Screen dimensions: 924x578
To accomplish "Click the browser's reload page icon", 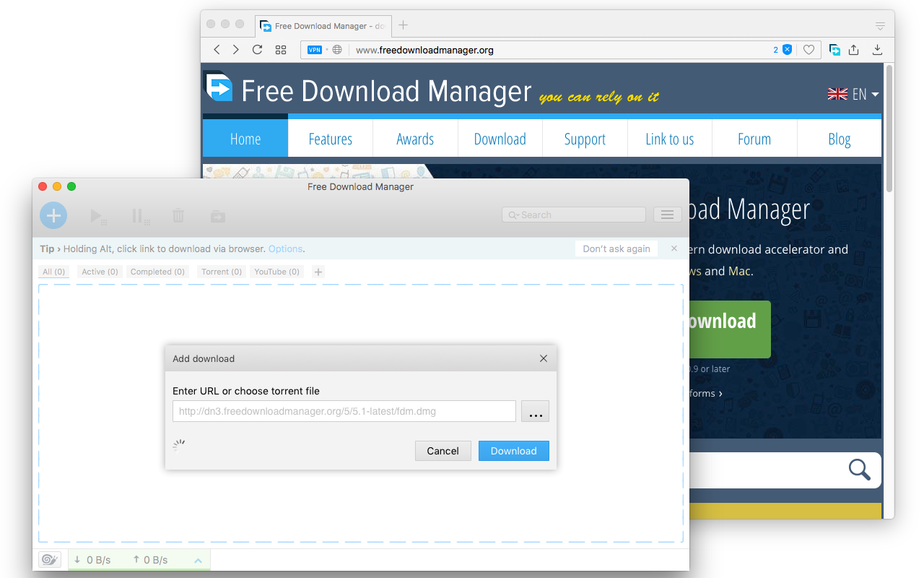I will pyautogui.click(x=257, y=49).
